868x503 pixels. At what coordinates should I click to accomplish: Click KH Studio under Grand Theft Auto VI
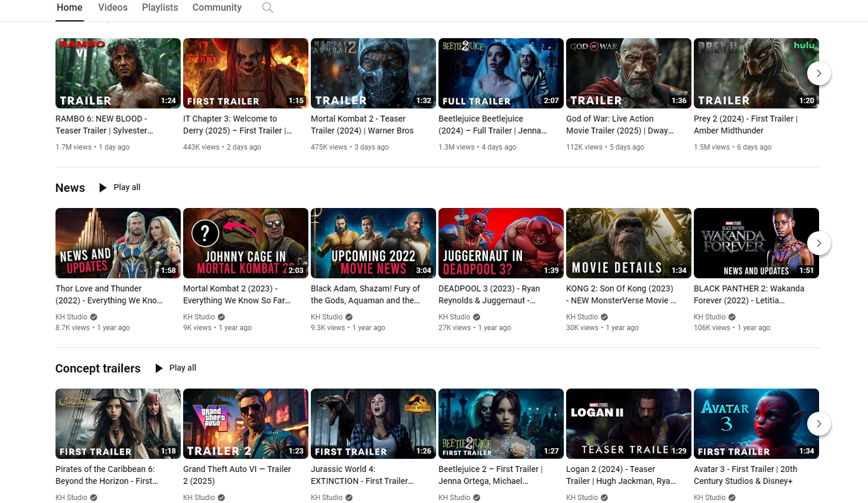pos(199,498)
